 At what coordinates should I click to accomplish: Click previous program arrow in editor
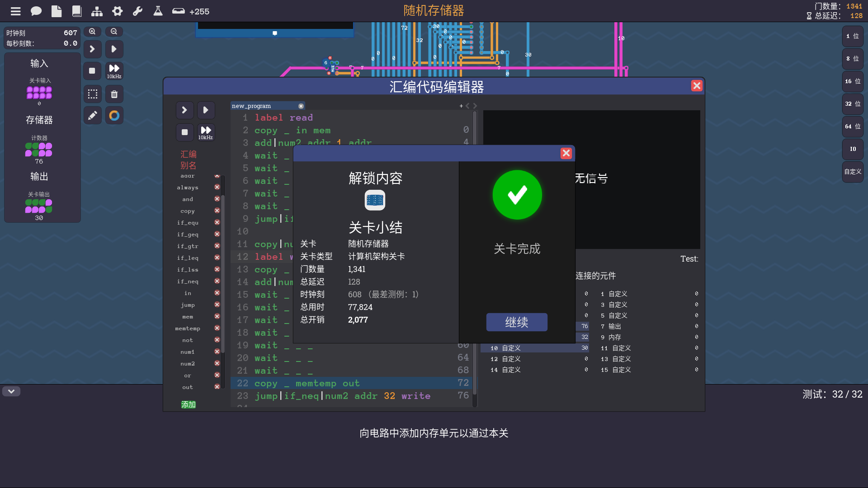468,106
